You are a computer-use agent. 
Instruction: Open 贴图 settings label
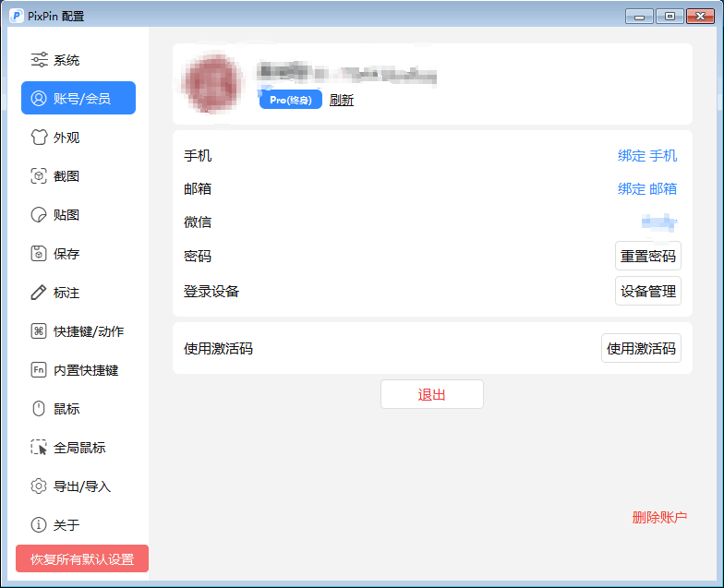click(x=66, y=215)
